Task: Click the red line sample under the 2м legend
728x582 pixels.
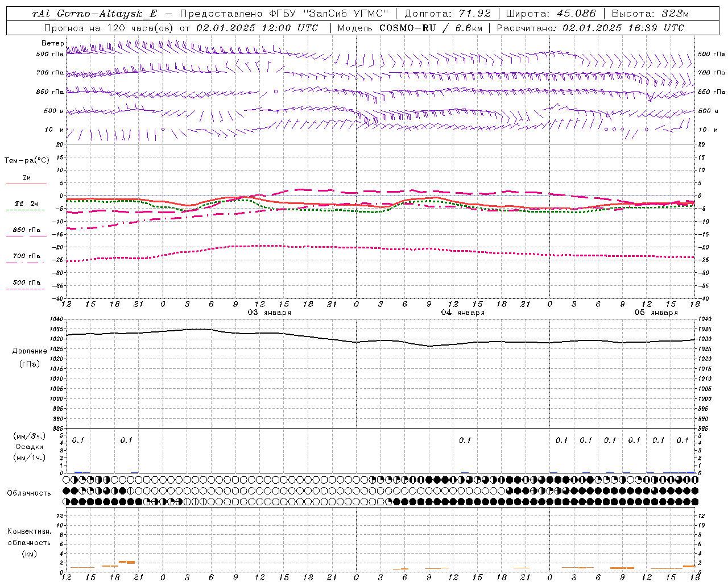Action: [26, 184]
